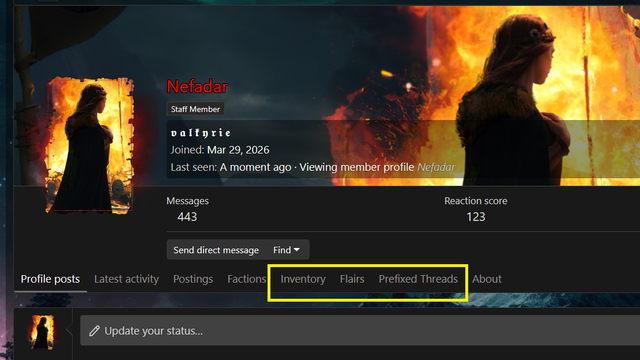Open the italic Nefadar profile link
Screen dimensions: 640x360
(x=436, y=167)
